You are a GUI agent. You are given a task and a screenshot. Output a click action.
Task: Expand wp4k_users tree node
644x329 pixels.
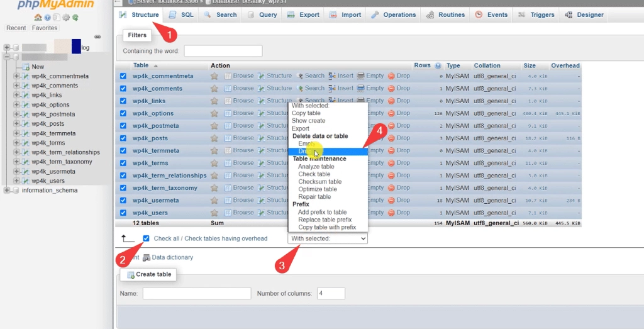point(16,181)
